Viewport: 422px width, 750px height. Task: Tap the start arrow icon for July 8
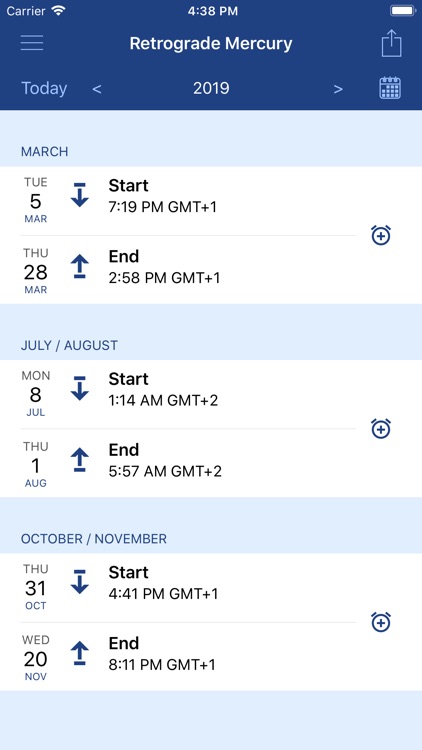80,388
